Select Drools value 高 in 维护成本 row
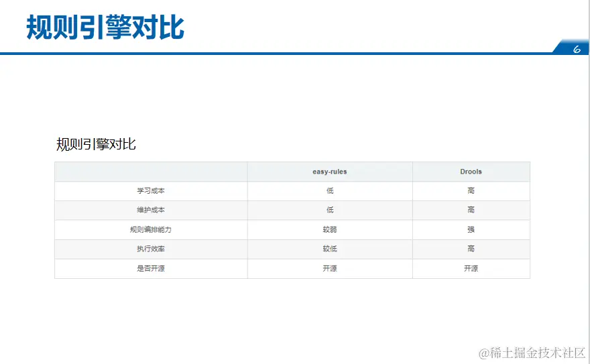Screen dimensions: 590x364 click(x=471, y=210)
